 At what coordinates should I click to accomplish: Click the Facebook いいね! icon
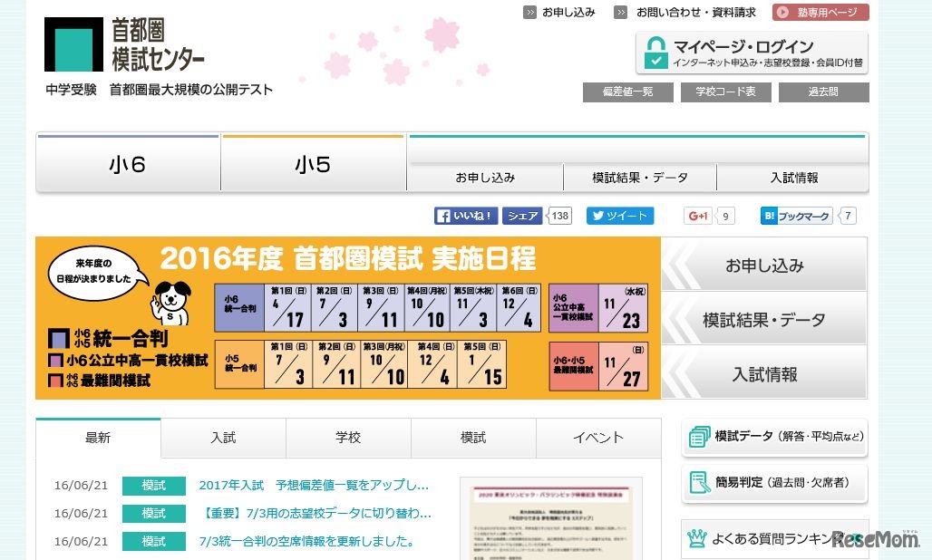(444, 216)
